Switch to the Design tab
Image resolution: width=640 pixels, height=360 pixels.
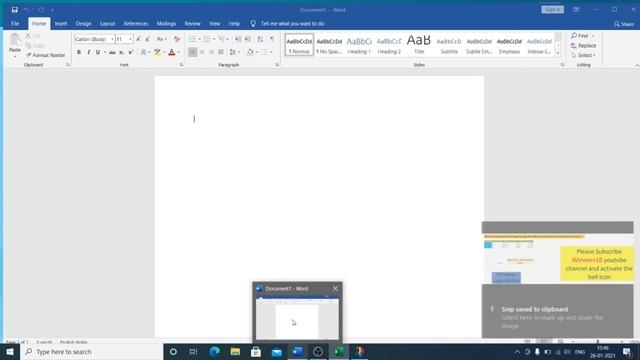[83, 24]
